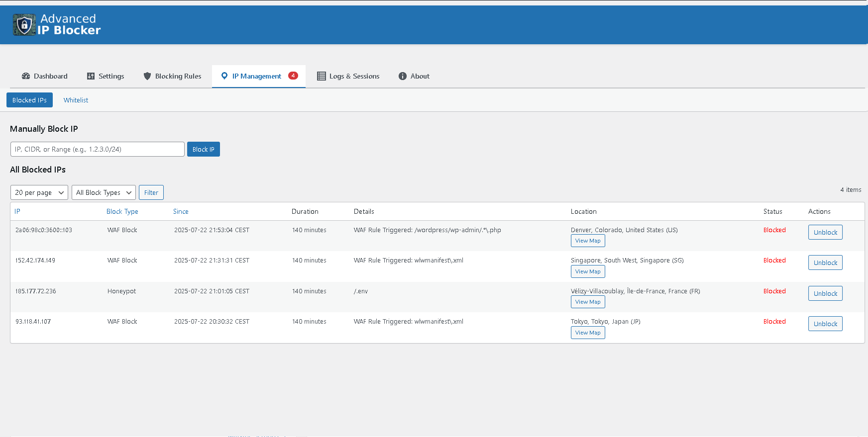View Map for Tokyo, Japan location
868x437 pixels.
[588, 333]
